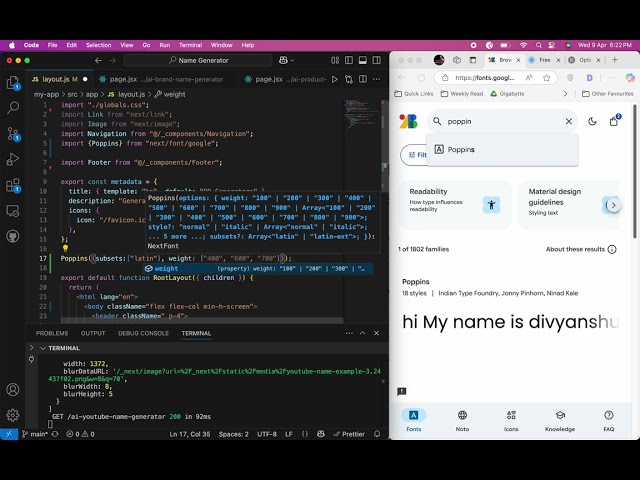This screenshot has height=480, width=640.
Task: Open the Poppins font family card
Action: 510,306
